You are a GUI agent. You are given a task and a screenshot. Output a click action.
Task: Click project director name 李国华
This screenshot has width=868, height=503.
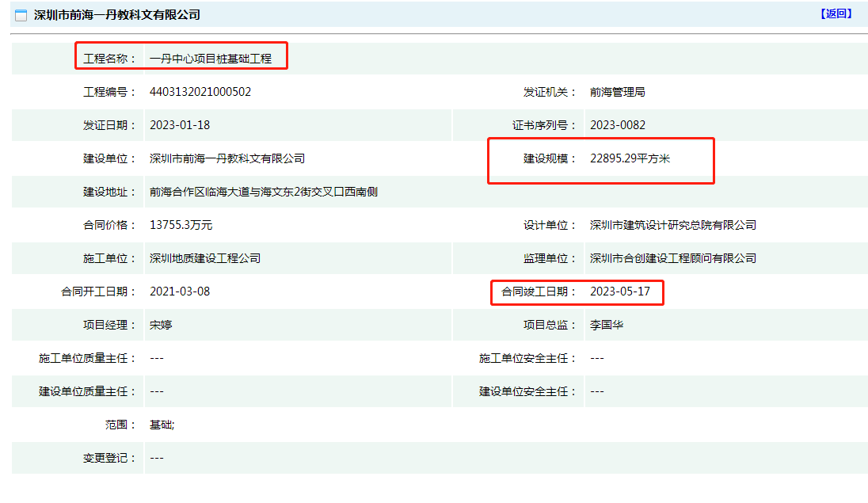click(607, 325)
